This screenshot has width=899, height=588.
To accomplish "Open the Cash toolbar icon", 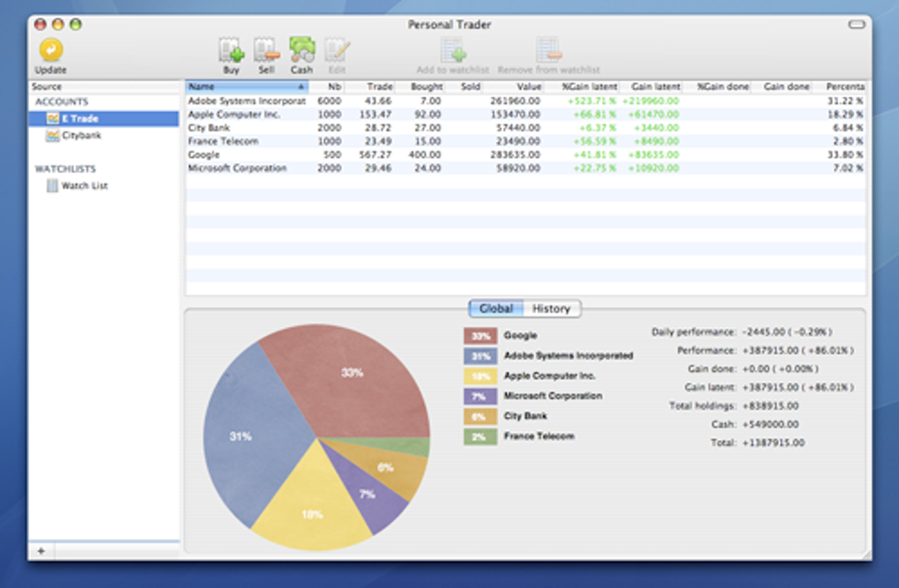I will 301,50.
